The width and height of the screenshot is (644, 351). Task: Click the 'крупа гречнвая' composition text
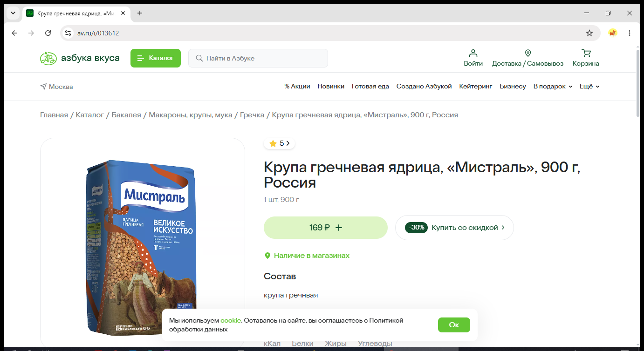[291, 295]
